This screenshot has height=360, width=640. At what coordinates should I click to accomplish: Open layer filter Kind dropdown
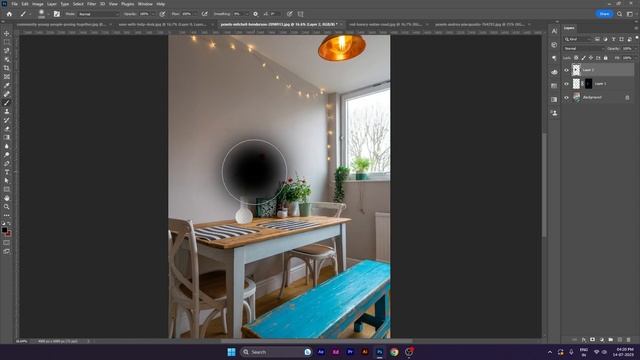[x=578, y=39]
